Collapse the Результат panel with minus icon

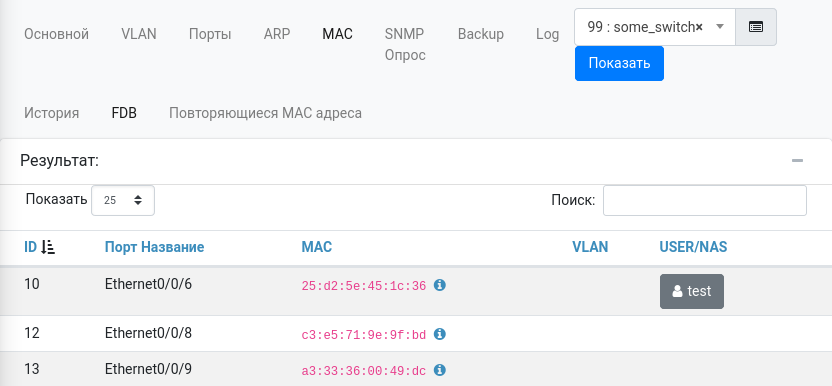pyautogui.click(x=797, y=161)
